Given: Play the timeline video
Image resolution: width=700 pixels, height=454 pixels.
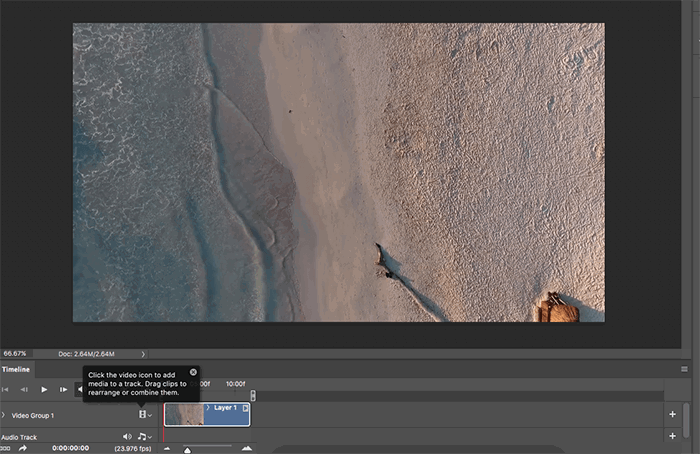Looking at the screenshot, I should 44,390.
